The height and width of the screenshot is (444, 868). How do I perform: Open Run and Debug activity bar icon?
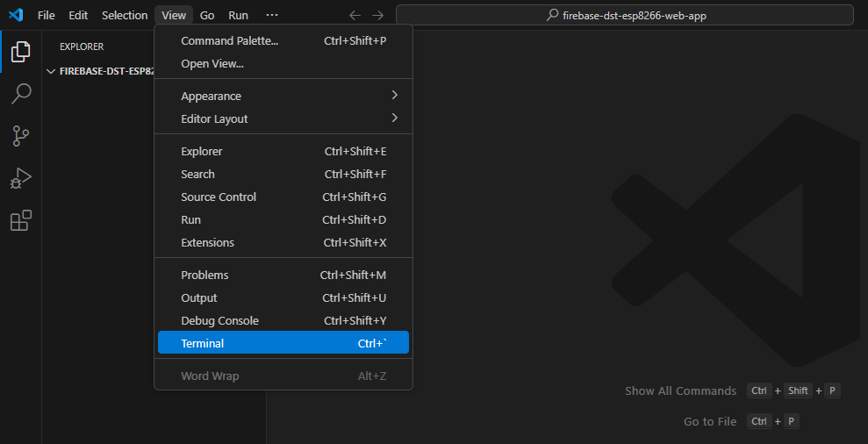(x=20, y=178)
